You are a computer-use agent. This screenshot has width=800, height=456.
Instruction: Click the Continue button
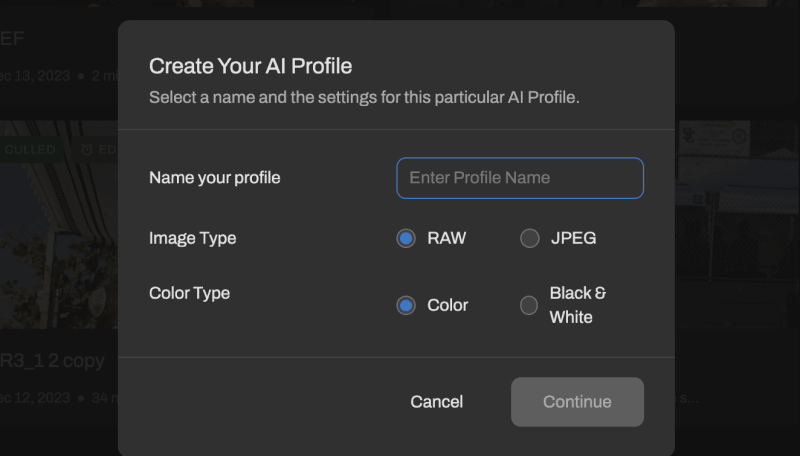tap(577, 402)
